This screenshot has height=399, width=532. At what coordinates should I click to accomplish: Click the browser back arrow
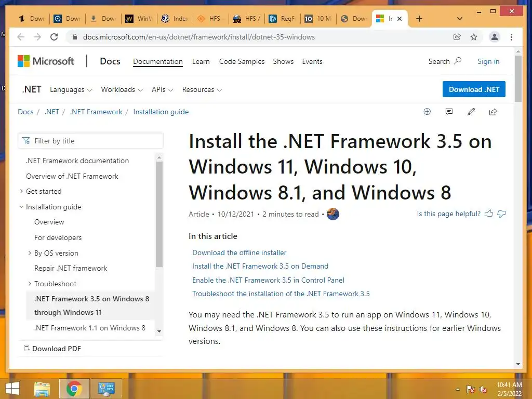coord(21,37)
